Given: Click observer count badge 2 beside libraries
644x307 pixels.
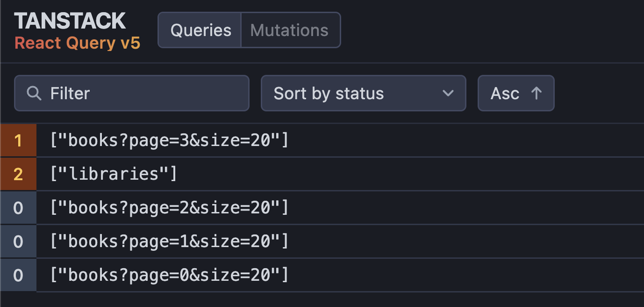Looking at the screenshot, I should [x=18, y=174].
